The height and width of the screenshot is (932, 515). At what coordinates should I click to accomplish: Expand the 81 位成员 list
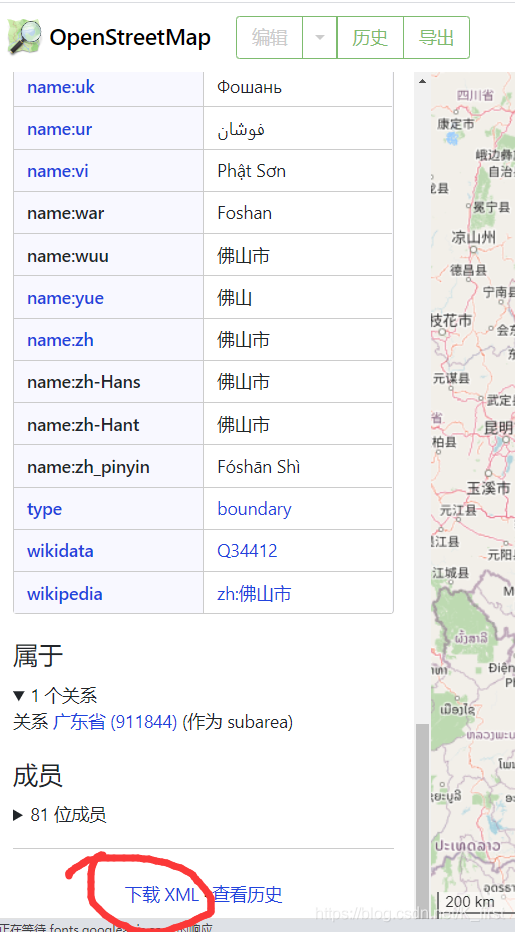pyautogui.click(x=18, y=814)
